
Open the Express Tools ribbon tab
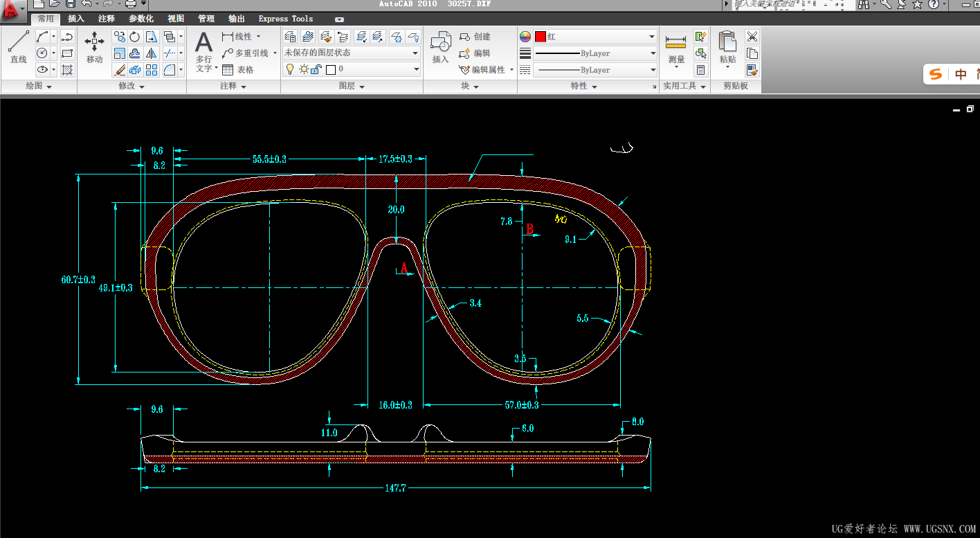(286, 19)
